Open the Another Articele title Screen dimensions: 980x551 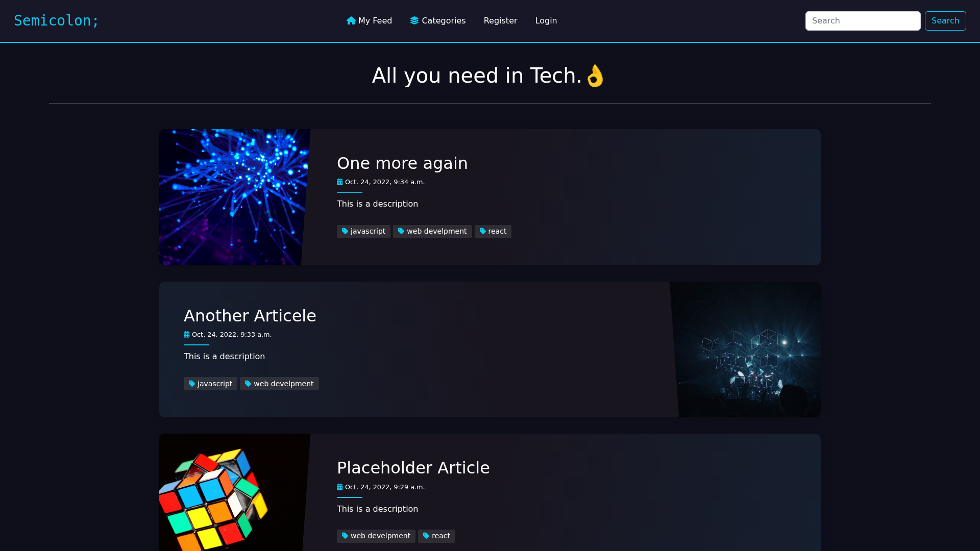click(250, 316)
